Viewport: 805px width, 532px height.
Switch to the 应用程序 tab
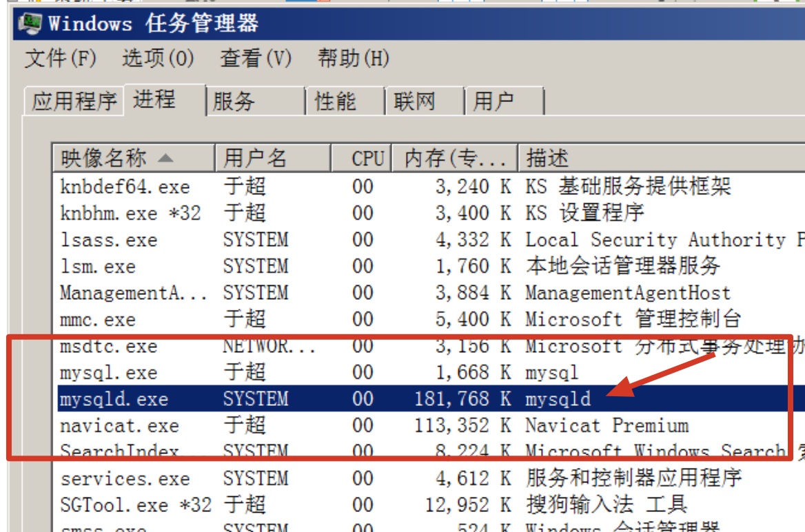point(74,102)
